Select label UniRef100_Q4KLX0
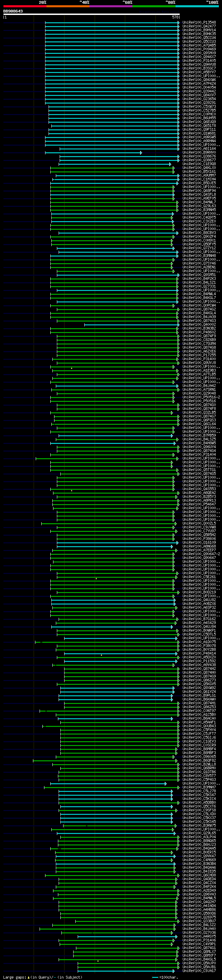 (x=199, y=168)
